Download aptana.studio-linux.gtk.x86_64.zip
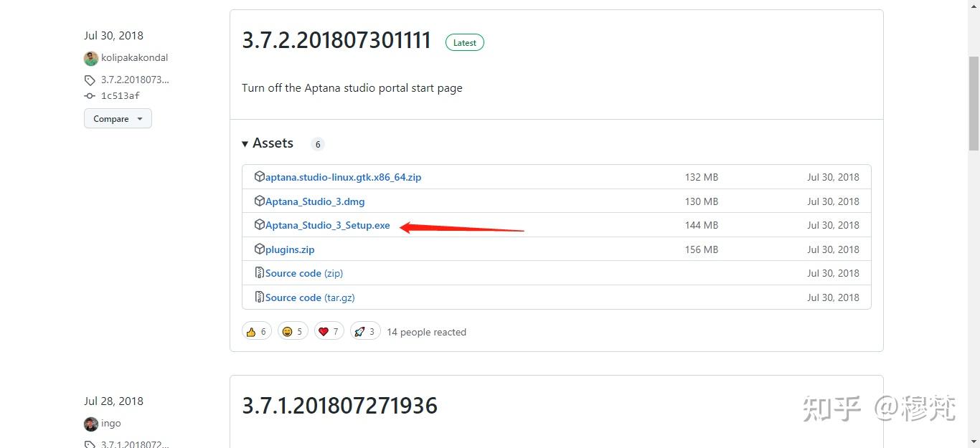Screen dimensions: 980x448 342,177
